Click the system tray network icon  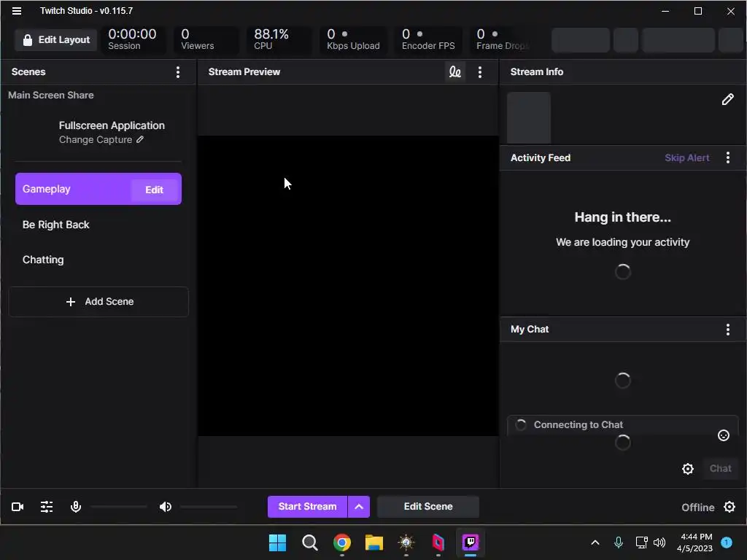(x=641, y=542)
